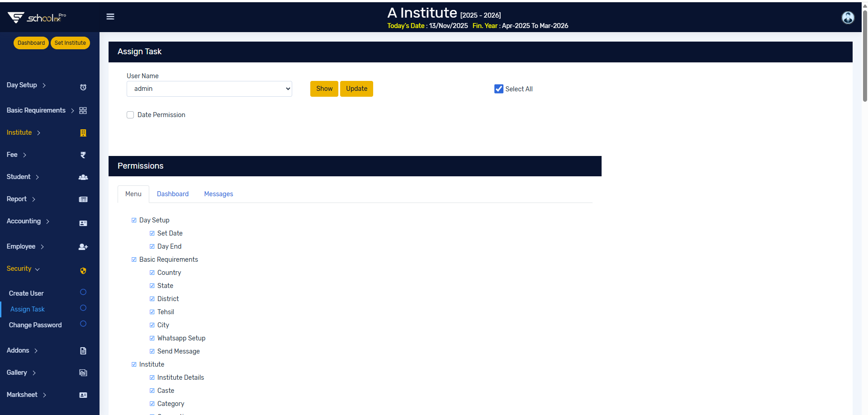
Task: Click the Institute building icon
Action: click(x=83, y=133)
